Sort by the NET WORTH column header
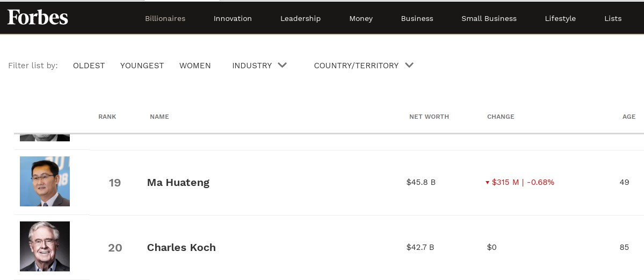The image size is (644, 280). pyautogui.click(x=429, y=117)
